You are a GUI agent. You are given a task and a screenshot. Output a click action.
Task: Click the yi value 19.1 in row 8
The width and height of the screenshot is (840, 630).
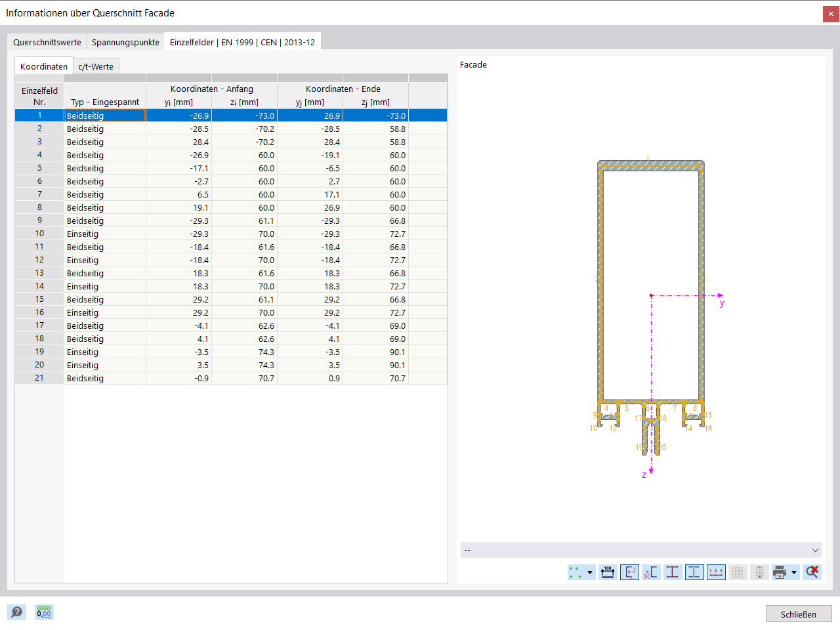[178, 207]
